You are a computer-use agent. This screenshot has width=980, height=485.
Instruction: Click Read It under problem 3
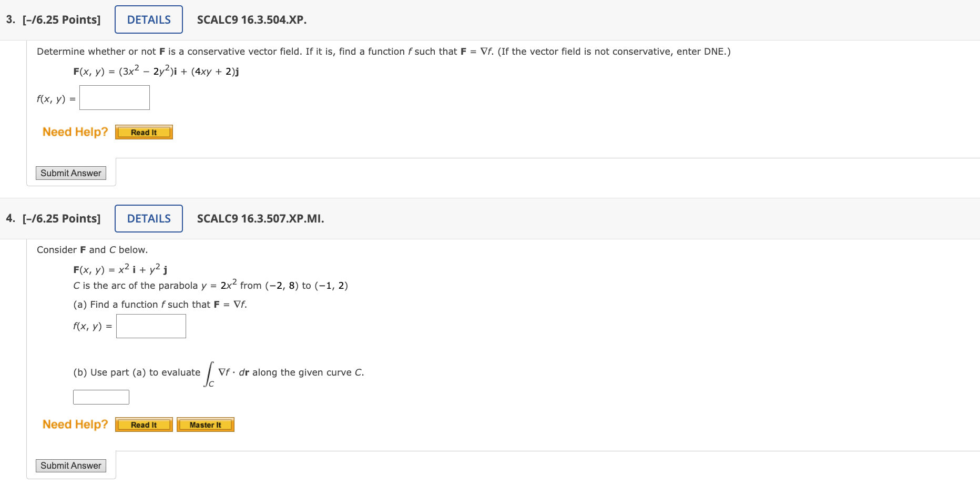click(x=144, y=132)
